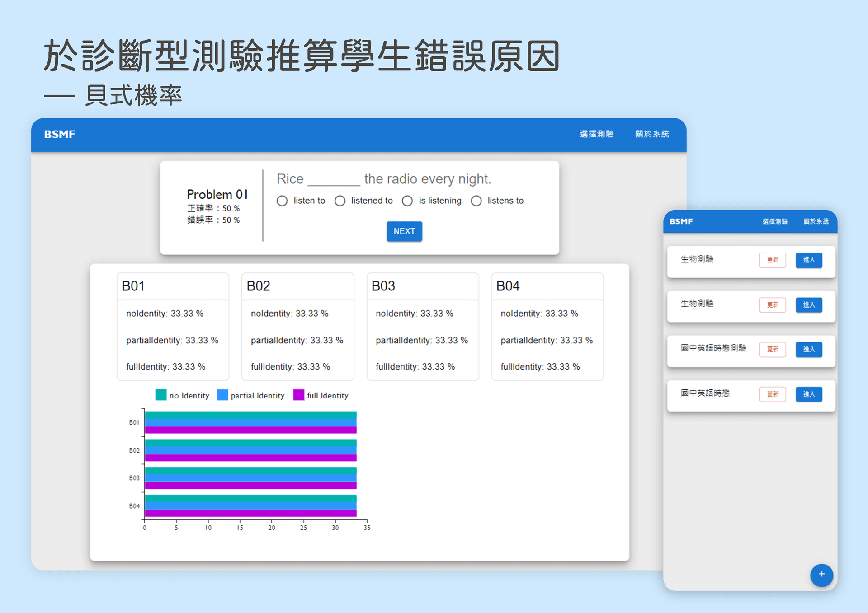Screen dimensions: 868x613
Task: Click the BSMF logo in the desktop header
Action: [x=60, y=134]
